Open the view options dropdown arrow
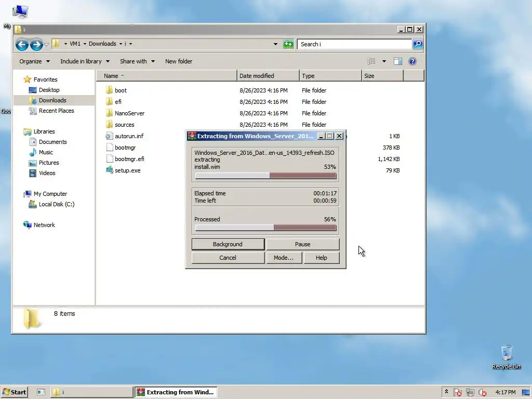Screen dimensions: 532x399 384,61
